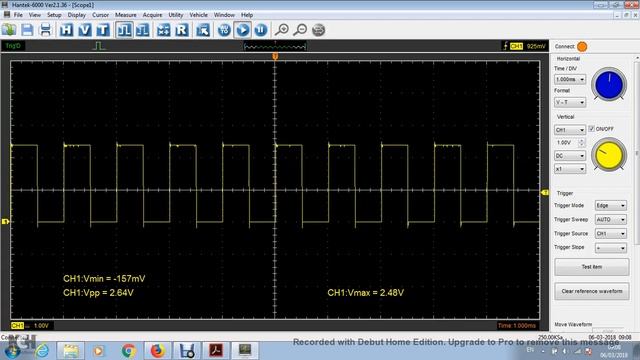Open the Trigger Mode Edge dropdown

tap(610, 205)
